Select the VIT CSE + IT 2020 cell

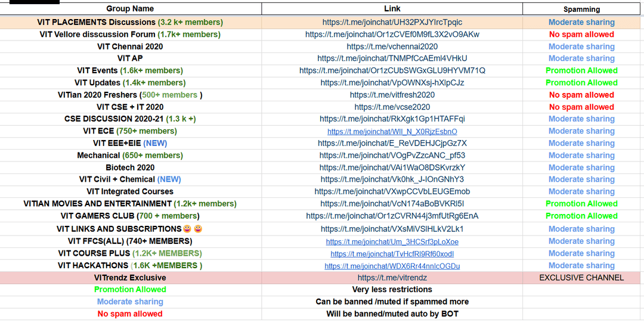(x=130, y=107)
